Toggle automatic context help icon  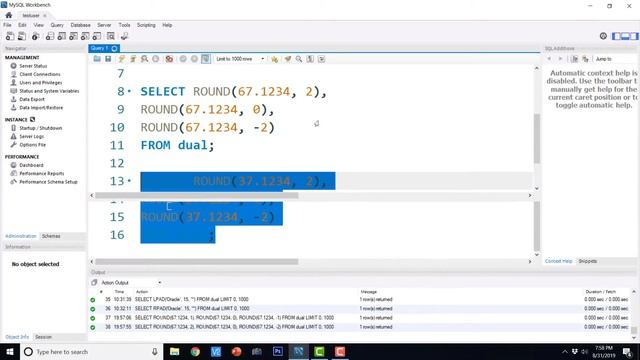585,59
